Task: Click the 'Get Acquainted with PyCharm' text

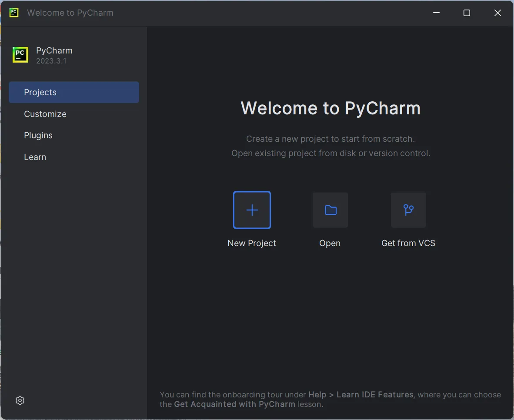Action: point(234,404)
